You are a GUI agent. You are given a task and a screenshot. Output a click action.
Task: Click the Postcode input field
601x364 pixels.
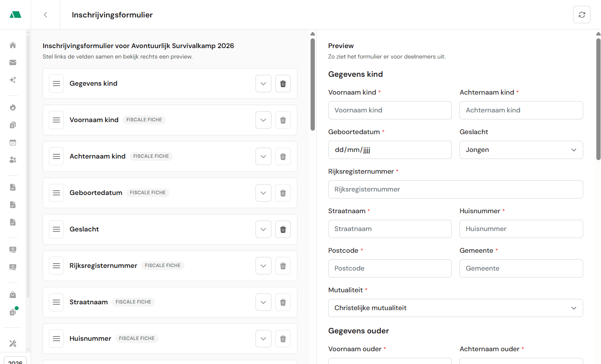[390, 269]
